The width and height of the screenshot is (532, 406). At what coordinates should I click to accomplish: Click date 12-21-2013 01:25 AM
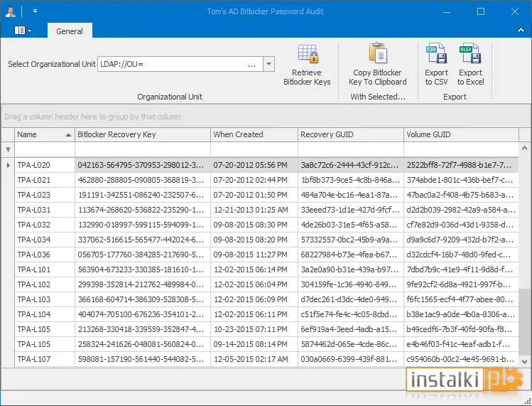coord(254,210)
